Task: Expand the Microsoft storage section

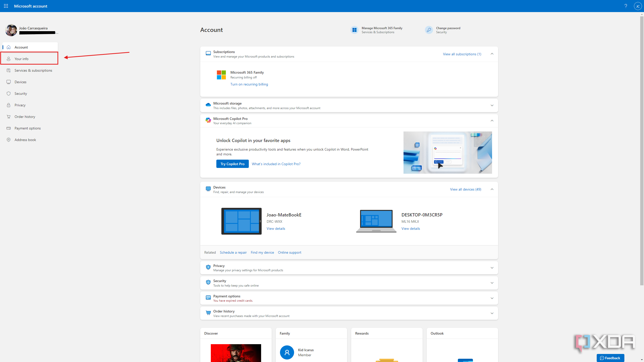Action: pyautogui.click(x=492, y=105)
